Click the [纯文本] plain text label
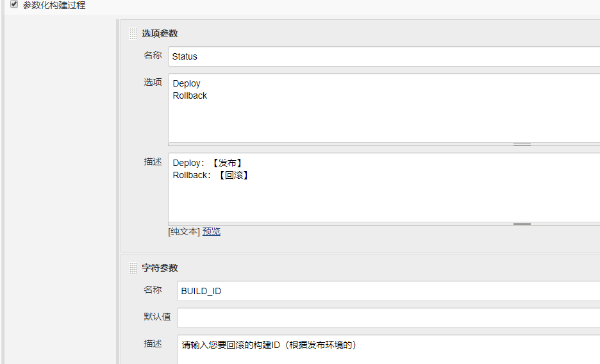Image resolution: width=600 pixels, height=364 pixels. point(184,232)
